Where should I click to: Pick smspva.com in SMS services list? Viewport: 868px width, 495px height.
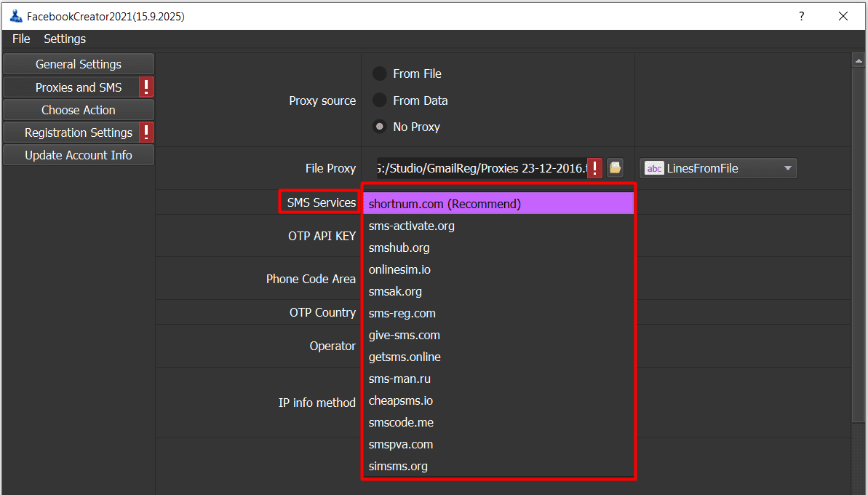tap(498, 445)
